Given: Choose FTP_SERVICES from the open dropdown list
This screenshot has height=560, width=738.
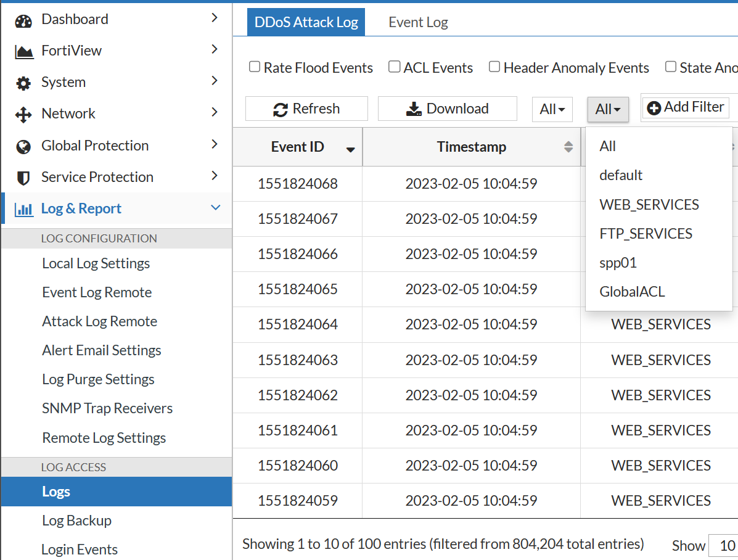Looking at the screenshot, I should coord(646,233).
